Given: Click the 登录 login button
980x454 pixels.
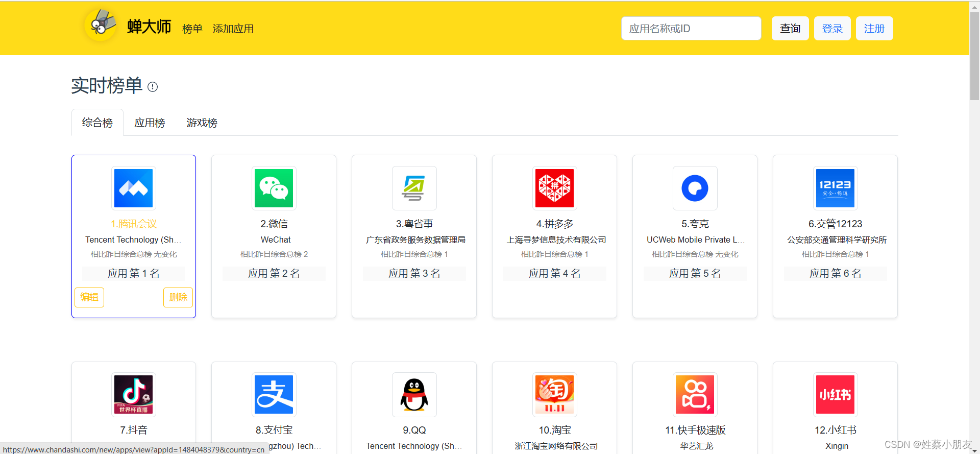Looking at the screenshot, I should (x=832, y=29).
